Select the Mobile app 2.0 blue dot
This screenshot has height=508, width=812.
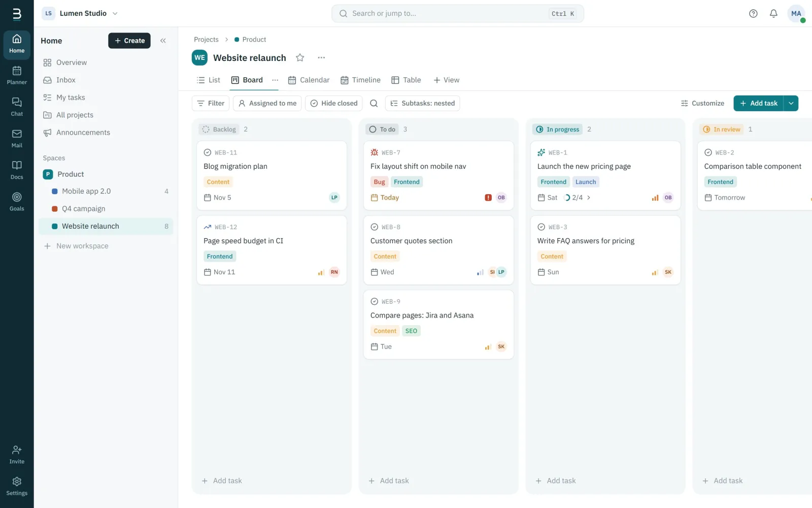point(55,192)
